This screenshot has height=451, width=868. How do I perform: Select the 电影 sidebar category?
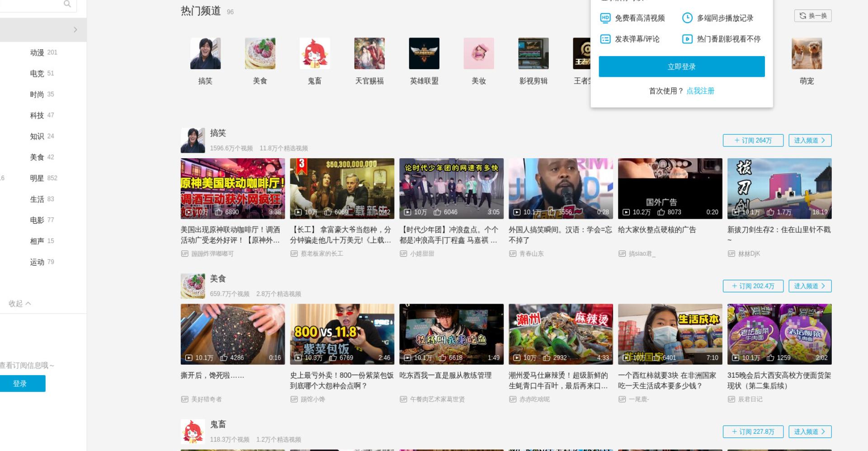coord(42,220)
